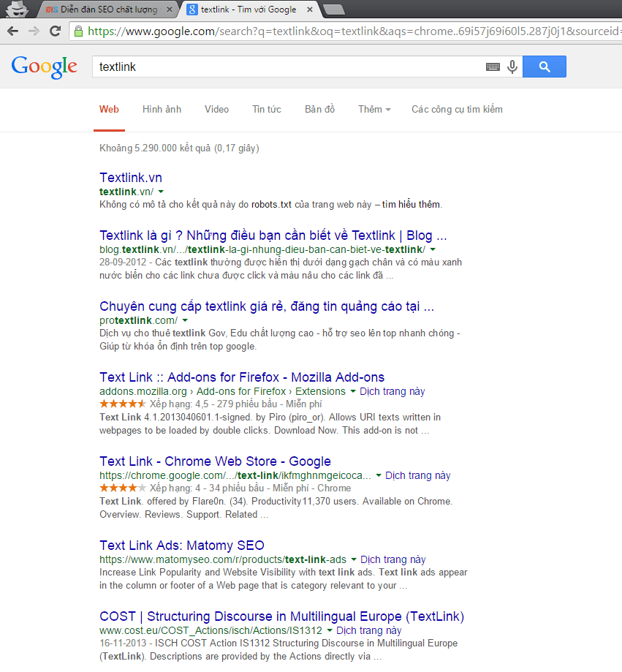This screenshot has height=672, width=622.
Task: Open the on-screen keyboard icon in search box
Action: click(x=493, y=67)
